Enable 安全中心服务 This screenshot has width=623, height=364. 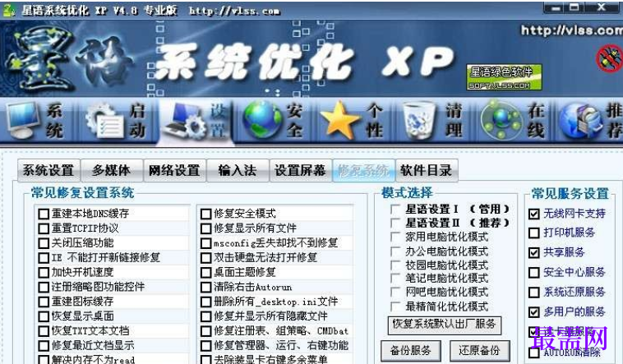click(534, 273)
